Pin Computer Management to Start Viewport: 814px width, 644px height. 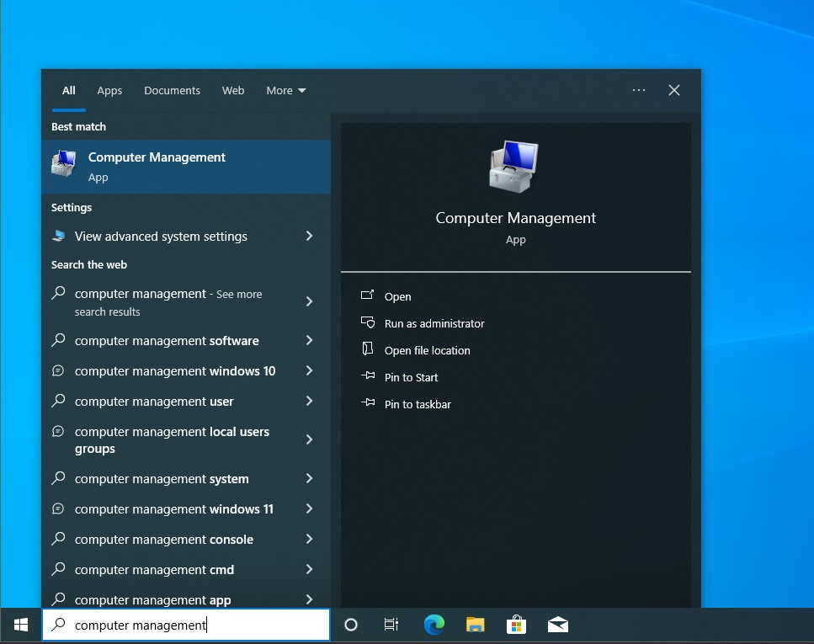tap(411, 377)
